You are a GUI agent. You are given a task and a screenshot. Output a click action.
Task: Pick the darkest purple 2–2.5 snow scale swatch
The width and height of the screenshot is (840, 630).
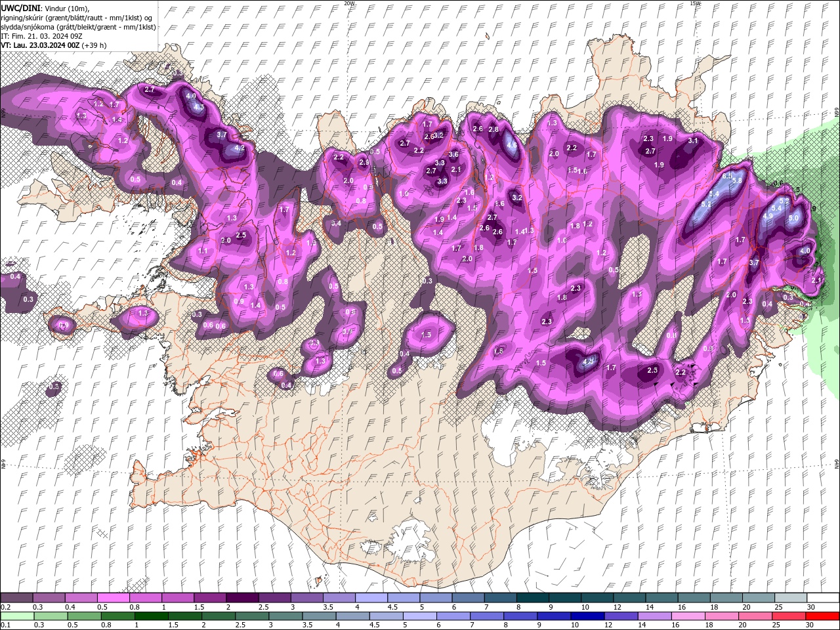(x=242, y=598)
